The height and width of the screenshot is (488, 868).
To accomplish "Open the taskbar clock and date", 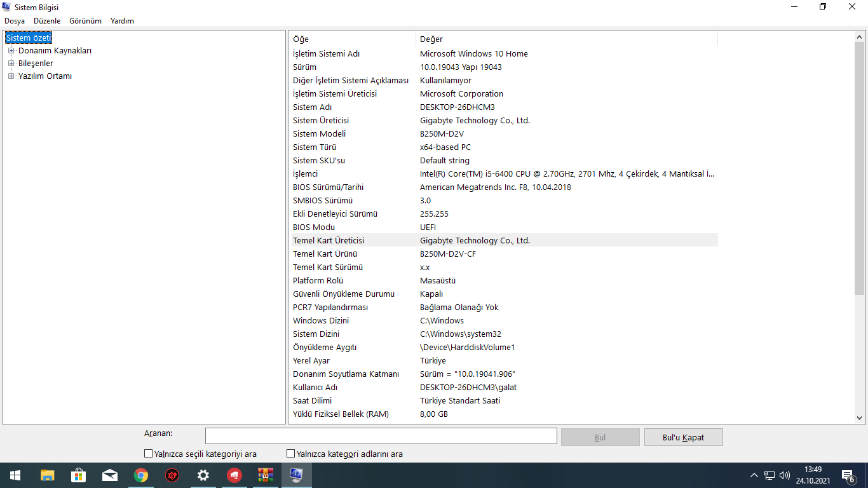I will point(813,475).
